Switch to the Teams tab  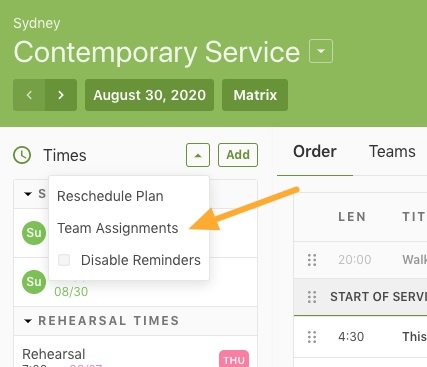392,152
